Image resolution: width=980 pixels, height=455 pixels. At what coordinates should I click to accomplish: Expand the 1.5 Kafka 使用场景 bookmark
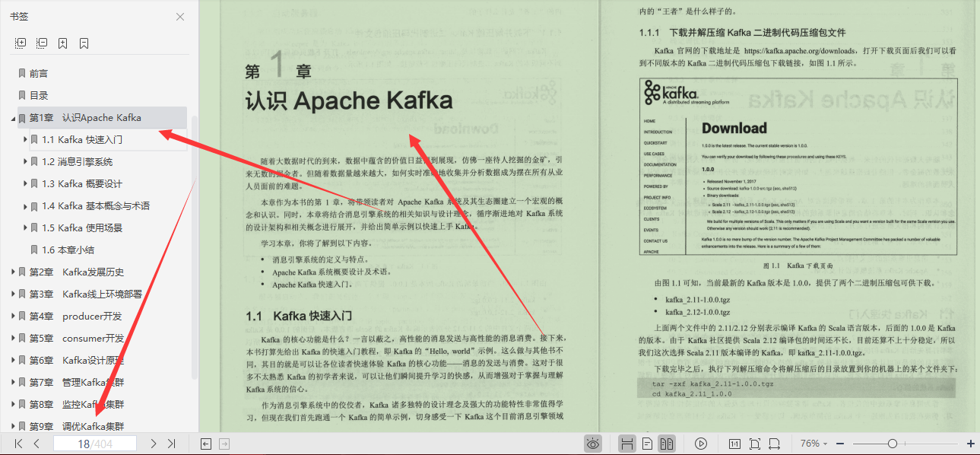(25, 228)
